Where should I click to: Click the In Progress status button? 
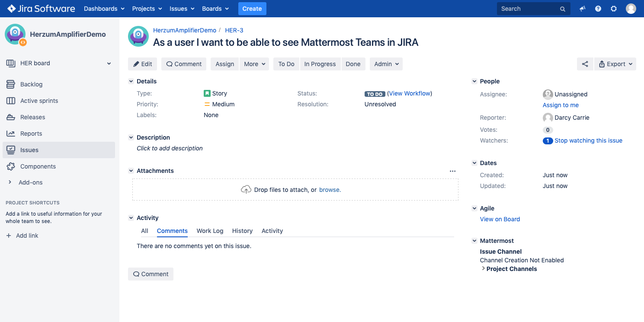tap(320, 64)
